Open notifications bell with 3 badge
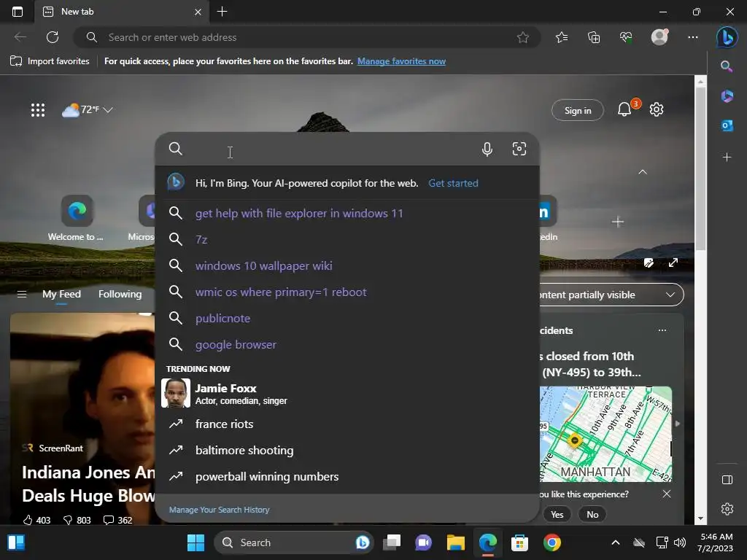 click(x=625, y=109)
